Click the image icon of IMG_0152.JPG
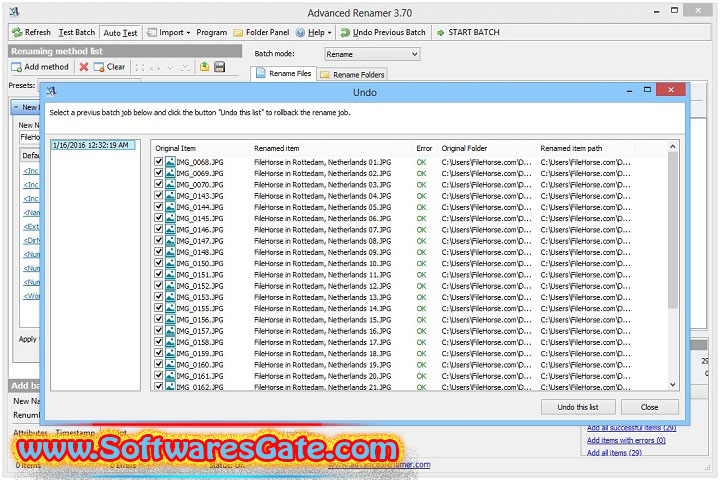Viewport: 720px width, 480px height. 170,286
